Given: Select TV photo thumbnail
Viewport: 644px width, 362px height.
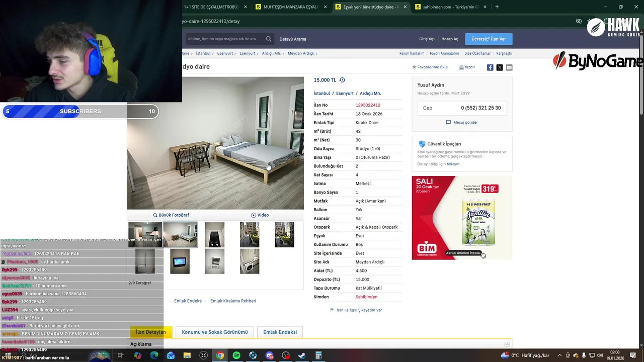Looking at the screenshot, I should click(x=180, y=261).
